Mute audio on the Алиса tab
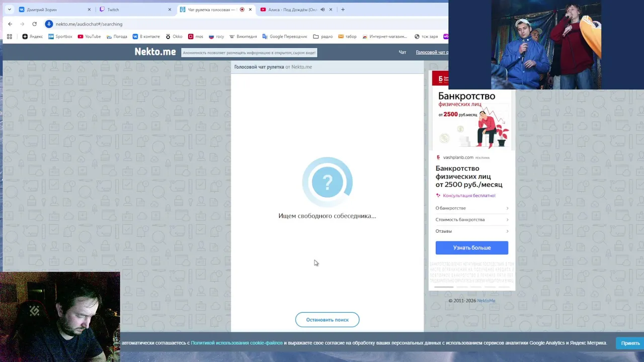Screen dimensions: 644x362 pos(323,10)
